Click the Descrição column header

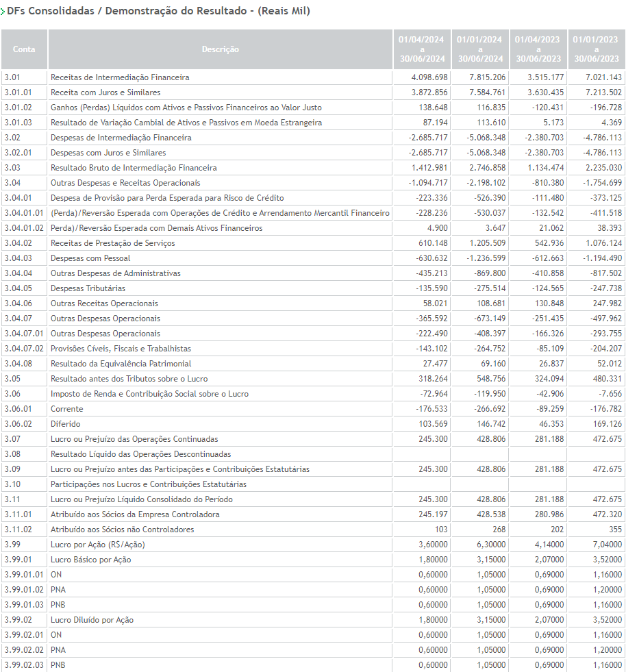221,49
